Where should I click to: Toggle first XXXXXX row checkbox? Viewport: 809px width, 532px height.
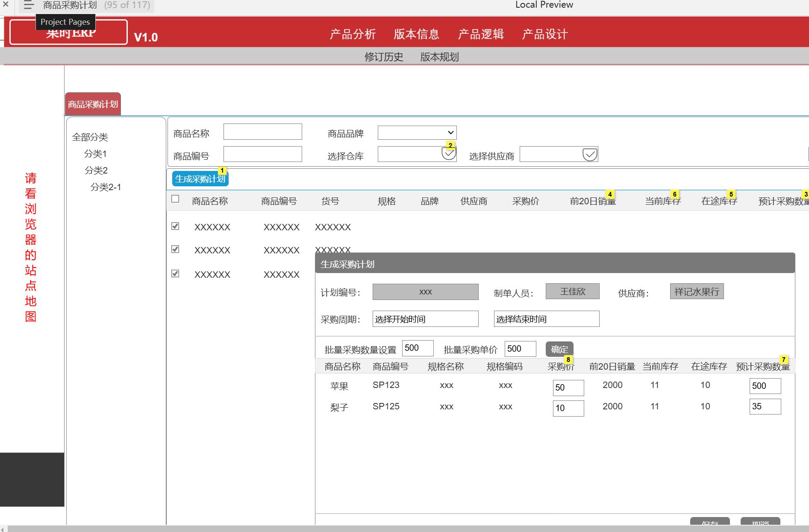pyautogui.click(x=175, y=226)
